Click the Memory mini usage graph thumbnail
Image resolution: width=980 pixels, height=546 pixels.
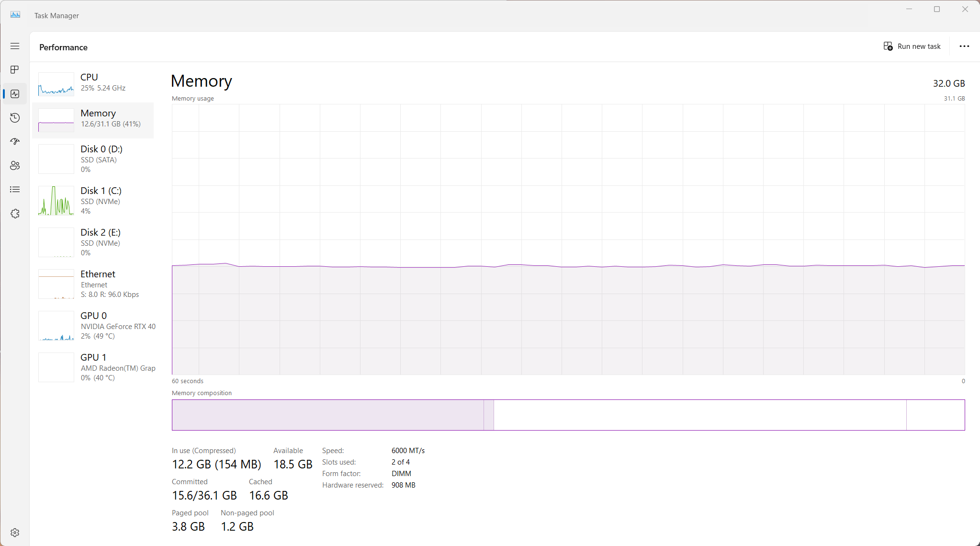(56, 120)
